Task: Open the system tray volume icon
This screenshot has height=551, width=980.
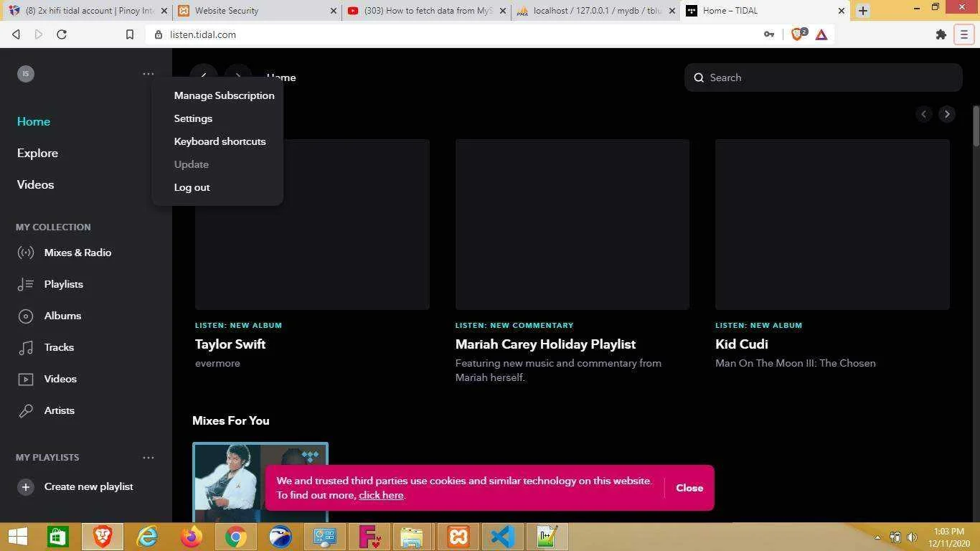Action: click(912, 537)
